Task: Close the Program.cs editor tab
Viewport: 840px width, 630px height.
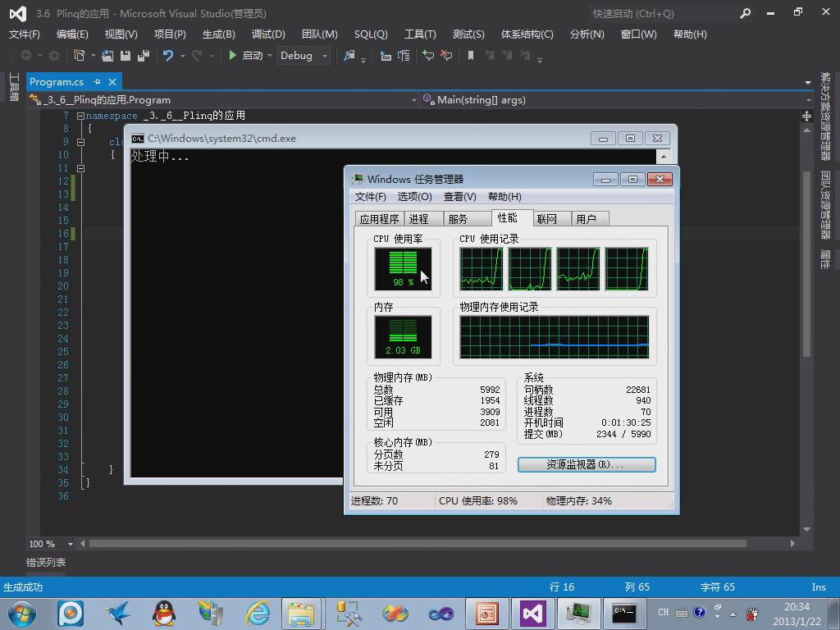Action: (112, 82)
